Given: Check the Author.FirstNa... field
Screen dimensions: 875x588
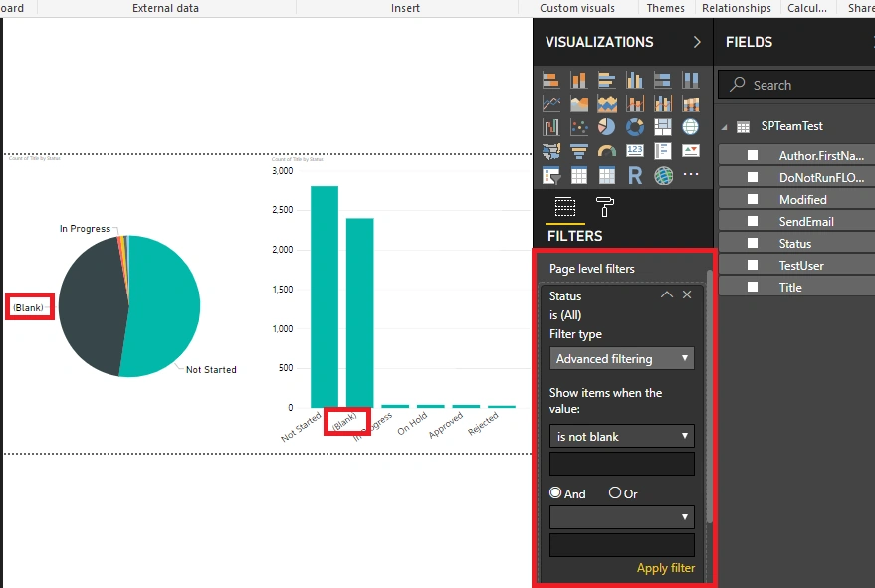Looking at the screenshot, I should click(x=753, y=155).
